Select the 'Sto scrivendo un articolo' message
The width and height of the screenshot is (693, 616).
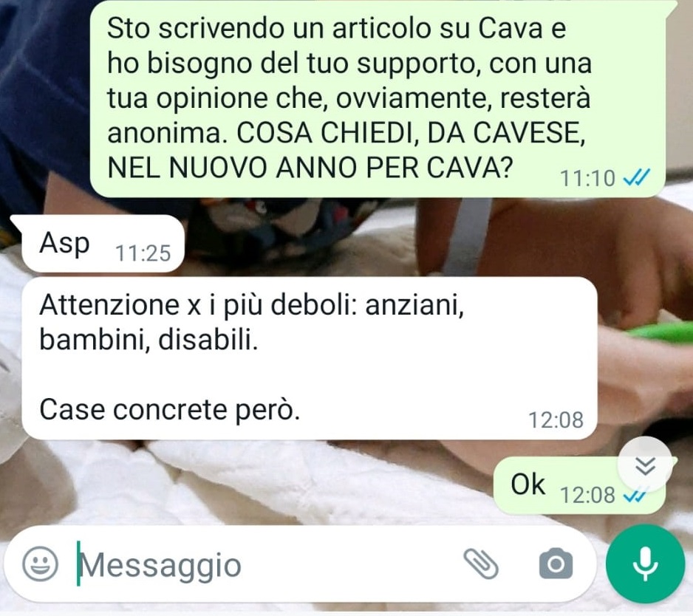point(378,98)
